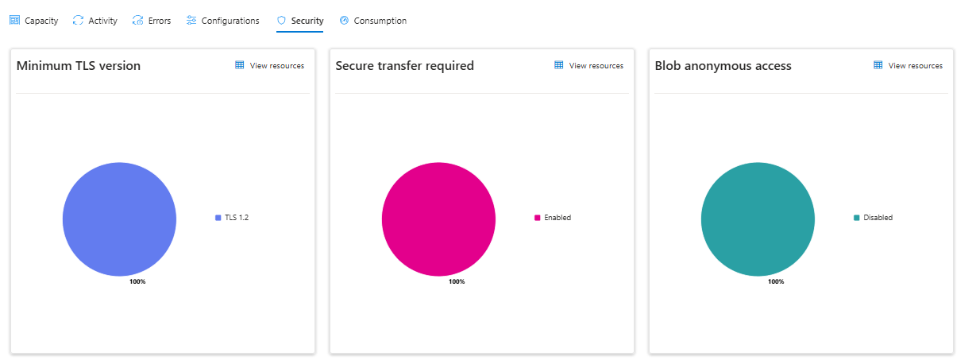Click the Capacity tab grid icon

14,21
